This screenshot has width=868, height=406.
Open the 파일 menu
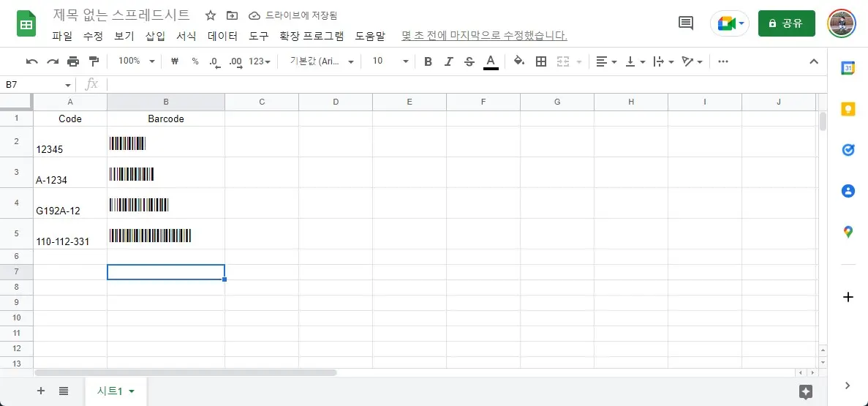pos(62,36)
